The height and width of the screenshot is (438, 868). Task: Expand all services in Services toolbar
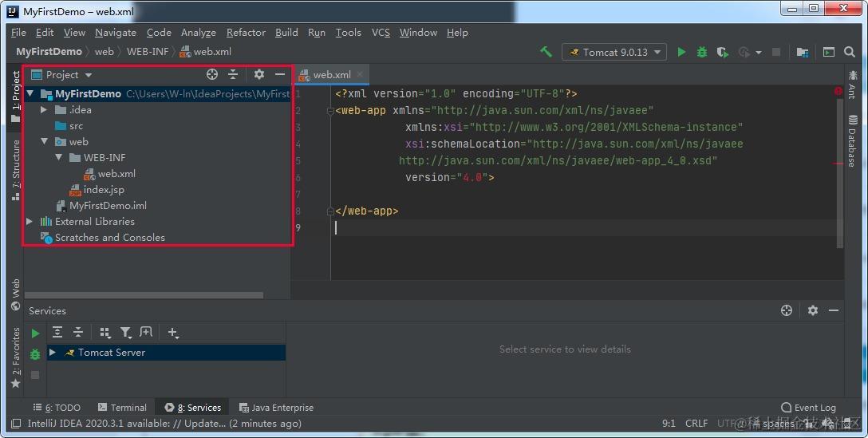[x=57, y=332]
